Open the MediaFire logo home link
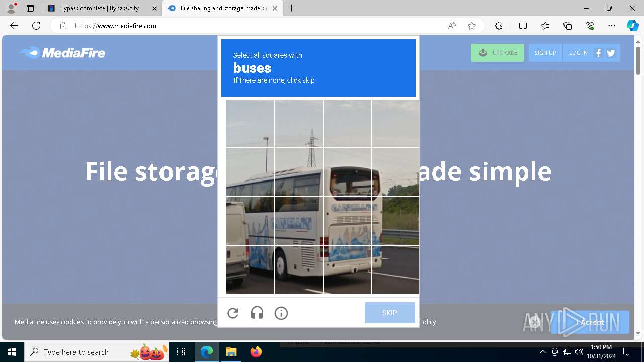This screenshot has width=644, height=362. click(62, 53)
